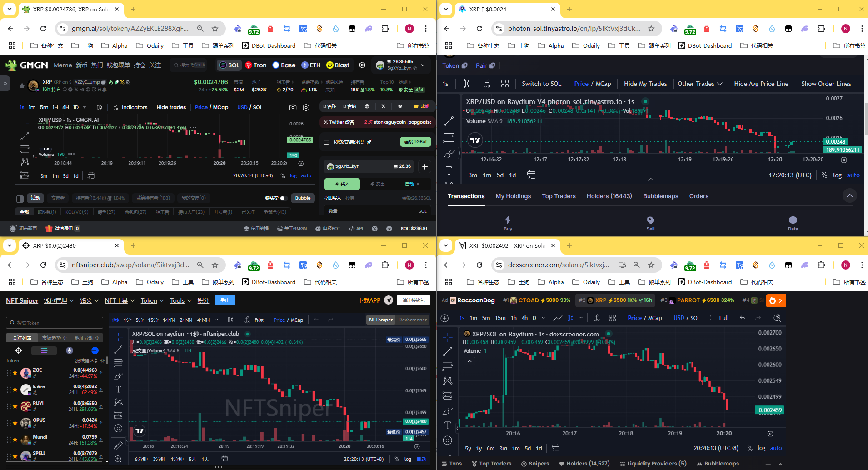The image size is (868, 470).
Task: Select Ethereum chain icon in NFT Sniper
Action: 70,350
